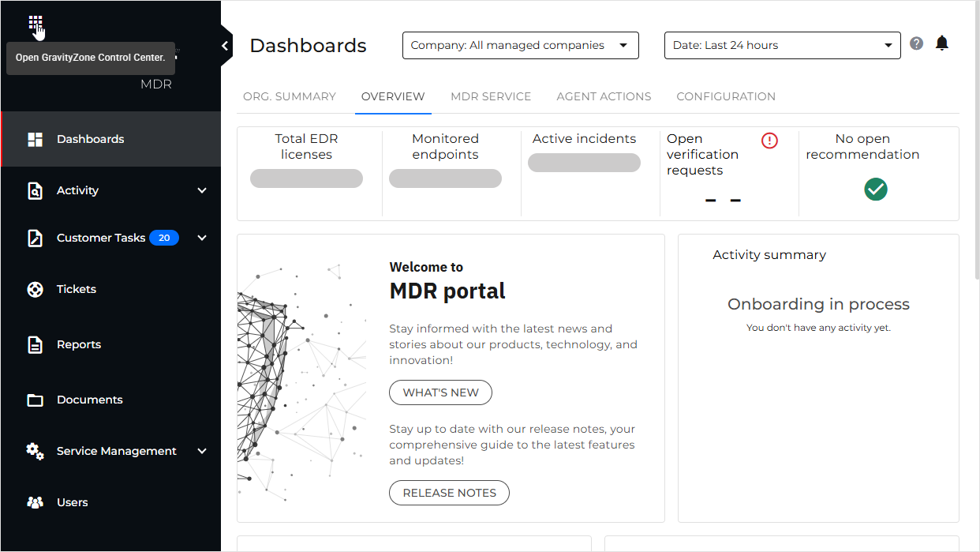Click the Users group icon
Image resolution: width=980 pixels, height=552 pixels.
coord(35,503)
